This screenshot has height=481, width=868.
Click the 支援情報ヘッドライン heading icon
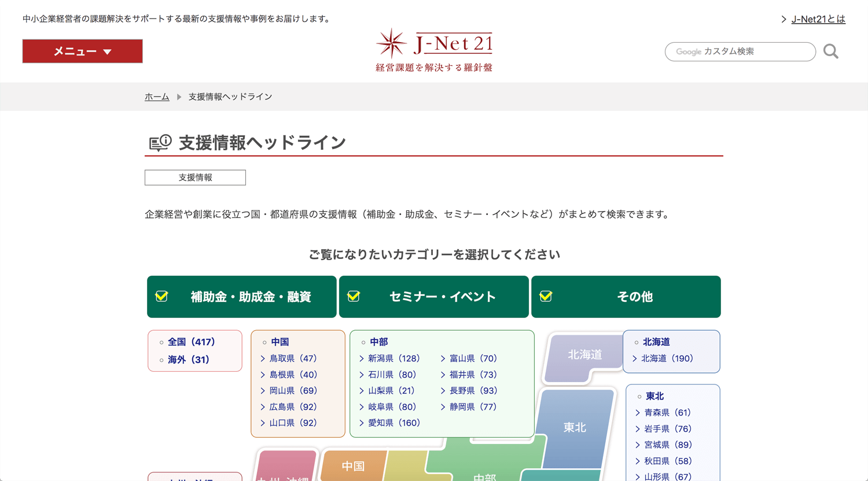160,142
